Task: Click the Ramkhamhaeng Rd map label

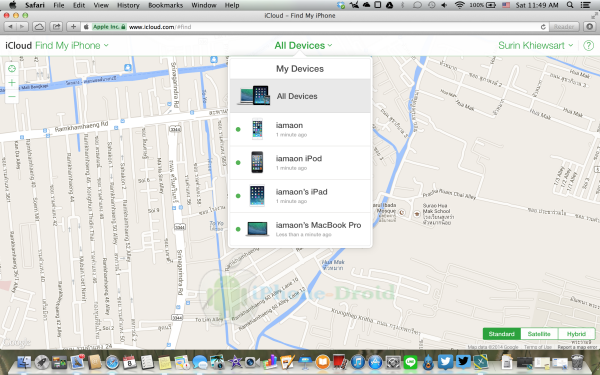Action: click(x=81, y=127)
